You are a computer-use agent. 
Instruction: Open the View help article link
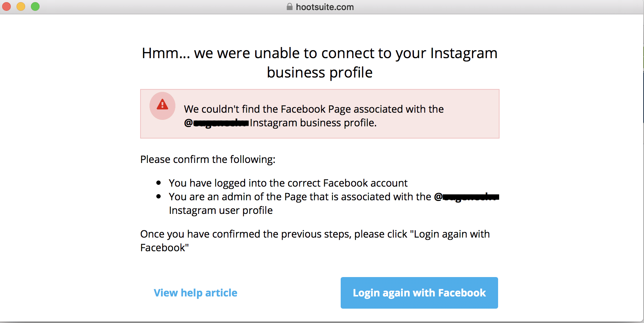point(195,293)
